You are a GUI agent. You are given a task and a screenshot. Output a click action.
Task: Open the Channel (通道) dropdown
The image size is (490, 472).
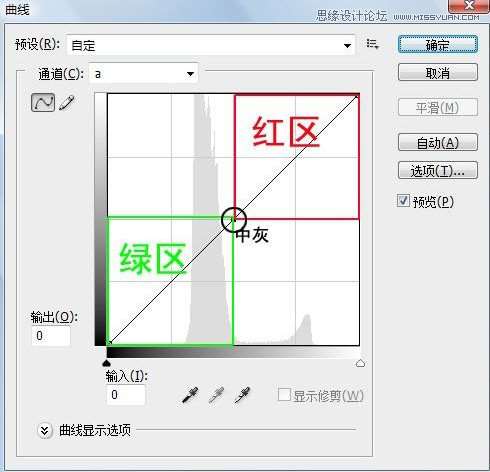point(144,74)
